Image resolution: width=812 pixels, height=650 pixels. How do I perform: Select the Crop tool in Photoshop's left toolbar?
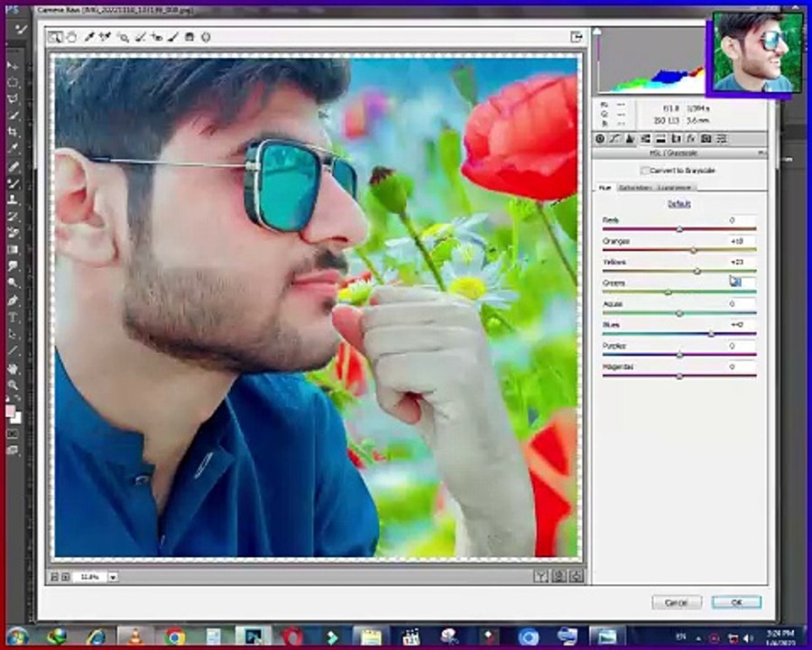pyautogui.click(x=13, y=132)
